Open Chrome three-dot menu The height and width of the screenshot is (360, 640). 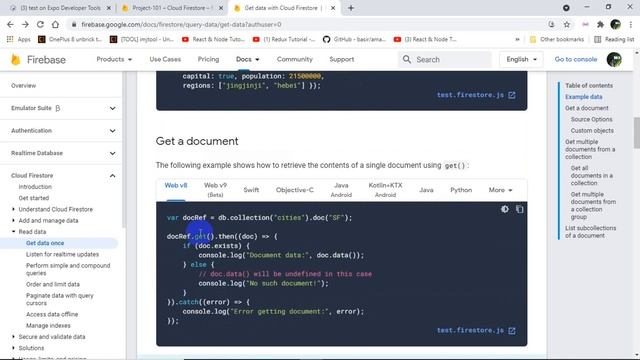pyautogui.click(x=631, y=24)
